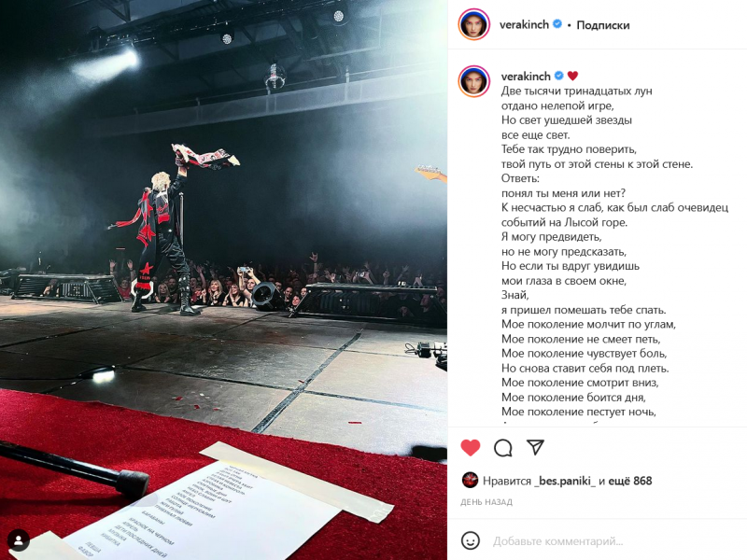The height and width of the screenshot is (560, 747).
Task: Click the concert stage photo
Action: point(223,280)
